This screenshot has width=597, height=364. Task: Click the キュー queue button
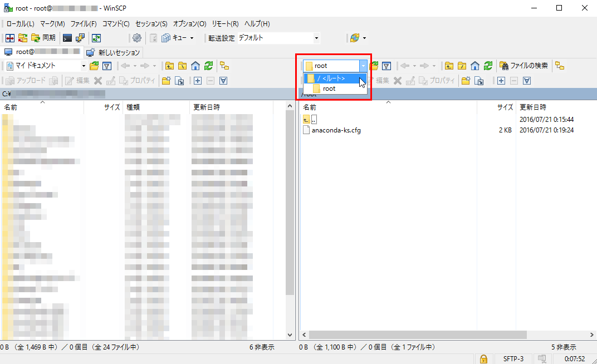point(174,38)
